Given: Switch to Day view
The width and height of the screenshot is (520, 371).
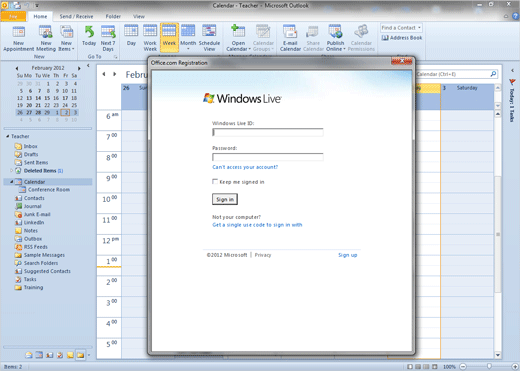Looking at the screenshot, I should pyautogui.click(x=131, y=36).
